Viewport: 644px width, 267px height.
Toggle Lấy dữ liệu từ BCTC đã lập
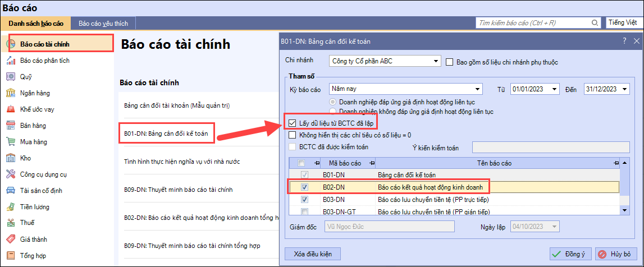[292, 122]
